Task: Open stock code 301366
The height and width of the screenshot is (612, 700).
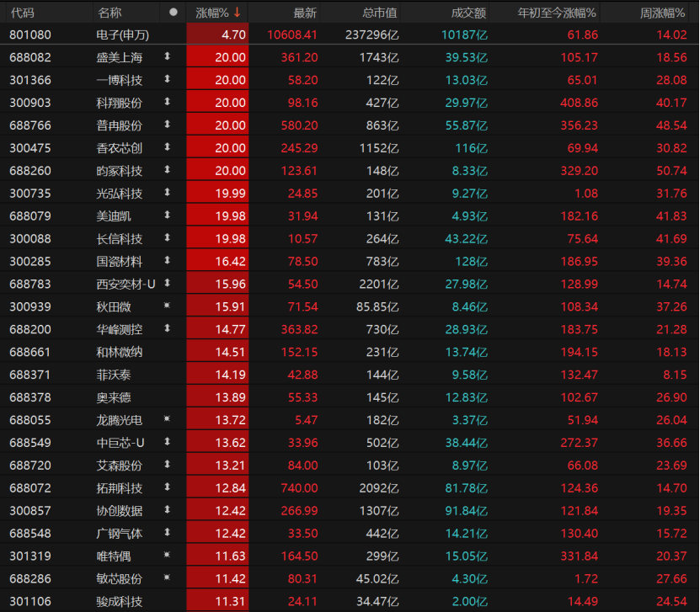Action: pyautogui.click(x=30, y=80)
